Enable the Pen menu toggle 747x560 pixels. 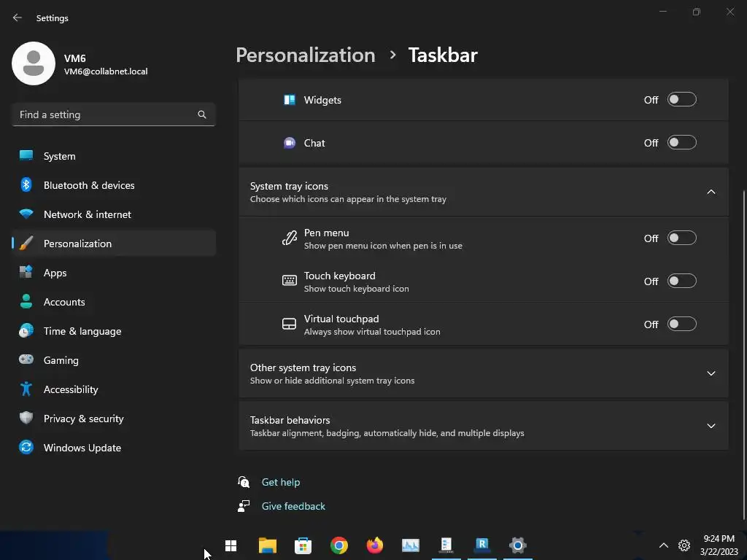(x=682, y=238)
